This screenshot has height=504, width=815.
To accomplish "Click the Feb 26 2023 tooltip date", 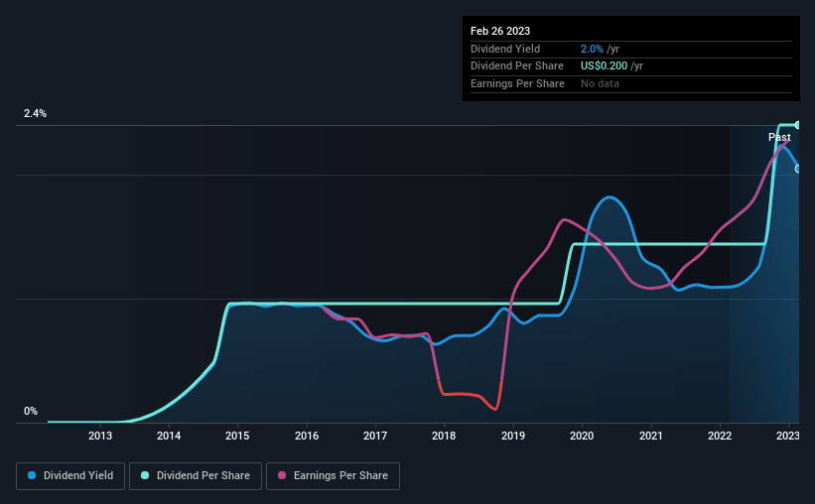I will click(x=500, y=31).
